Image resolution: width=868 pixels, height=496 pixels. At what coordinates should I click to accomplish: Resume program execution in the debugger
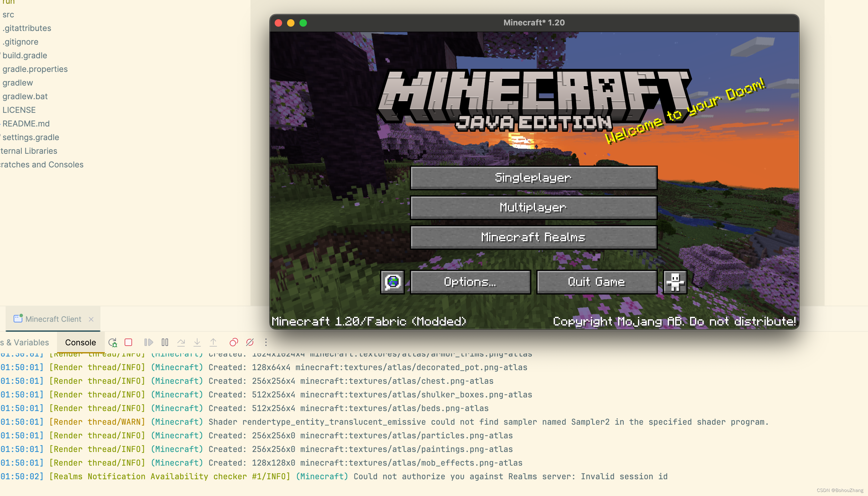coord(148,342)
